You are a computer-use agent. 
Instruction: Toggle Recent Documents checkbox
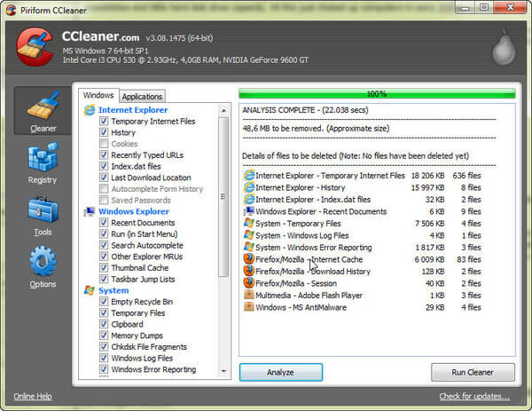(x=104, y=223)
